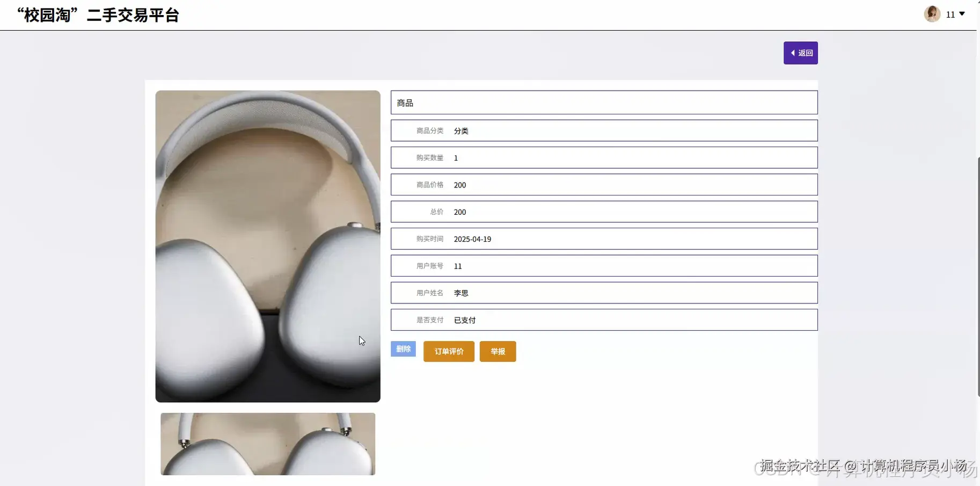Screen dimensions: 980x486
Task: Click the username 11 in header
Action: click(950, 14)
